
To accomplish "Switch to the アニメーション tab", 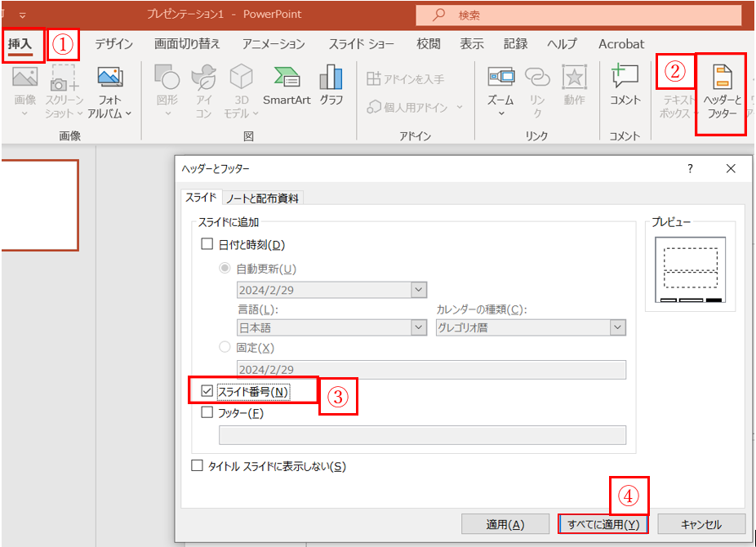I will [x=273, y=44].
